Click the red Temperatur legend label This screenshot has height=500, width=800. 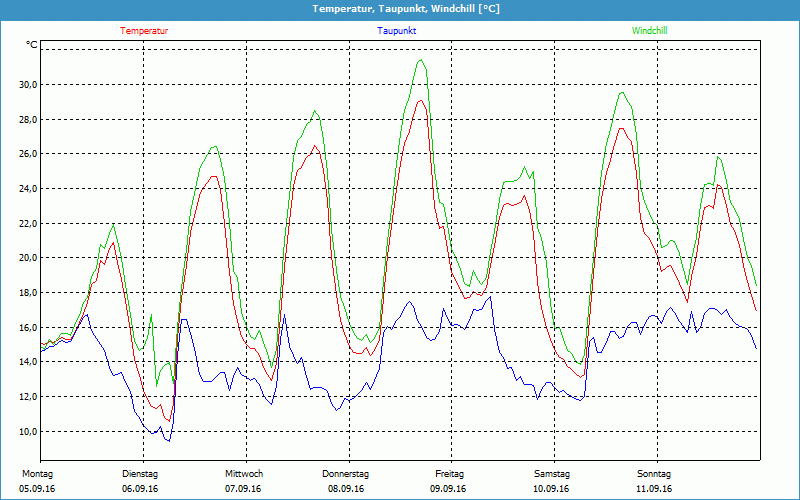(x=144, y=31)
